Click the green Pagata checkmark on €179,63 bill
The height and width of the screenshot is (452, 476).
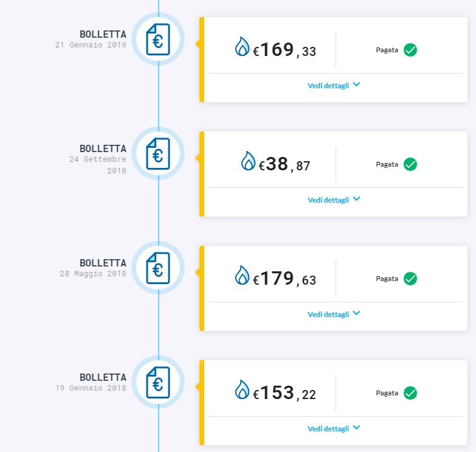pos(410,279)
